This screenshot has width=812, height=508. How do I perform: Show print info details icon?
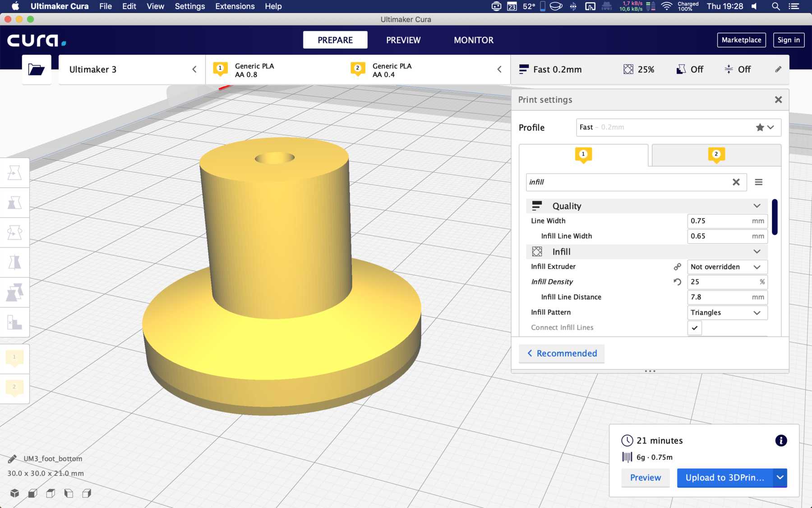point(781,440)
